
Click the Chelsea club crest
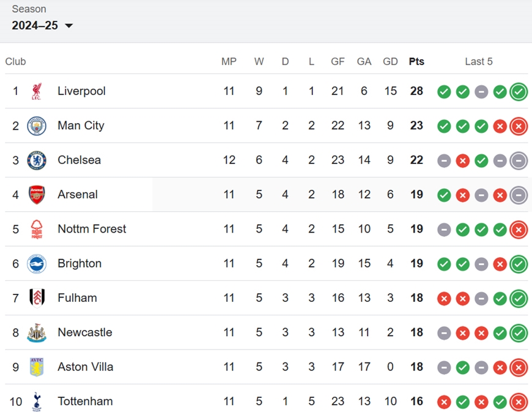37,160
